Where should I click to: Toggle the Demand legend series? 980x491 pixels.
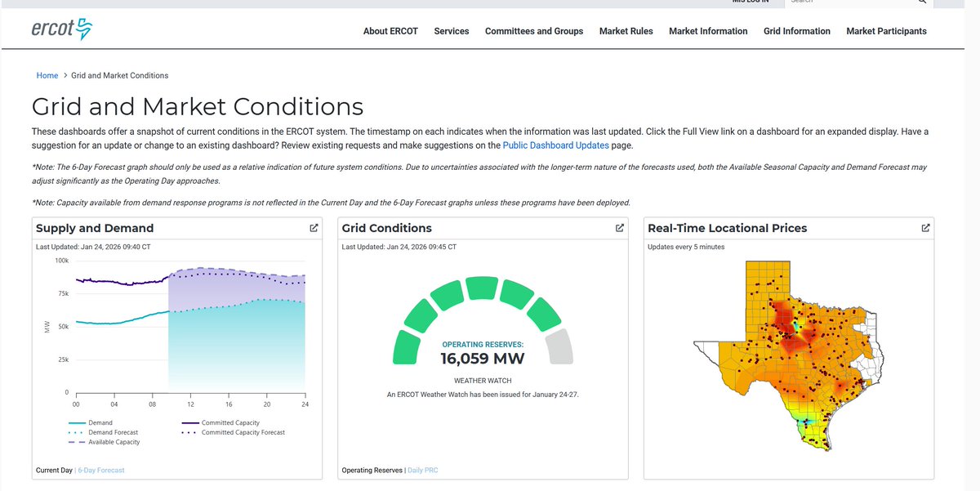click(90, 422)
